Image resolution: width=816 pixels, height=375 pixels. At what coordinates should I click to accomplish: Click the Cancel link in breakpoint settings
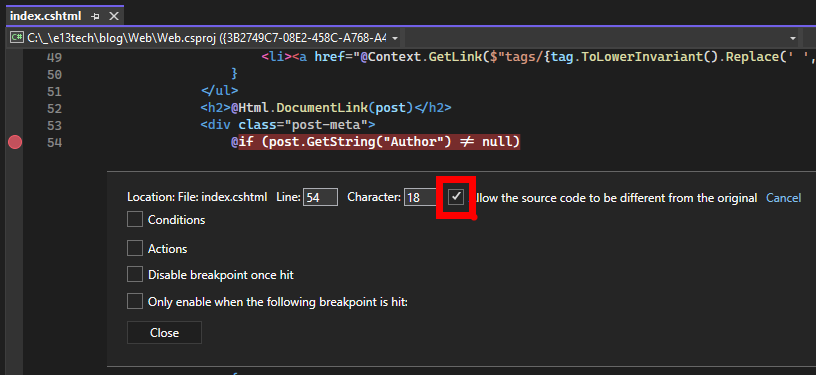point(783,198)
